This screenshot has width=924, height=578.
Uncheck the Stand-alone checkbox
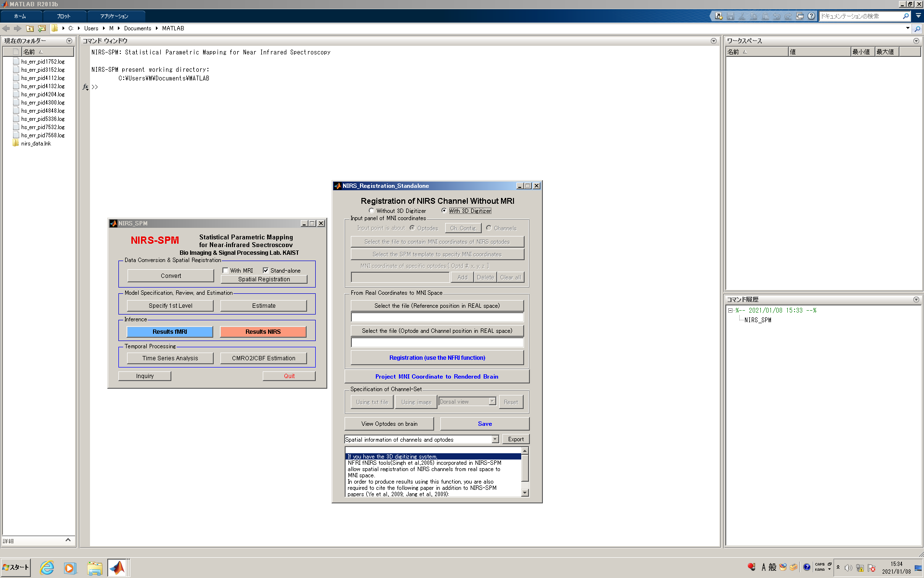(266, 271)
